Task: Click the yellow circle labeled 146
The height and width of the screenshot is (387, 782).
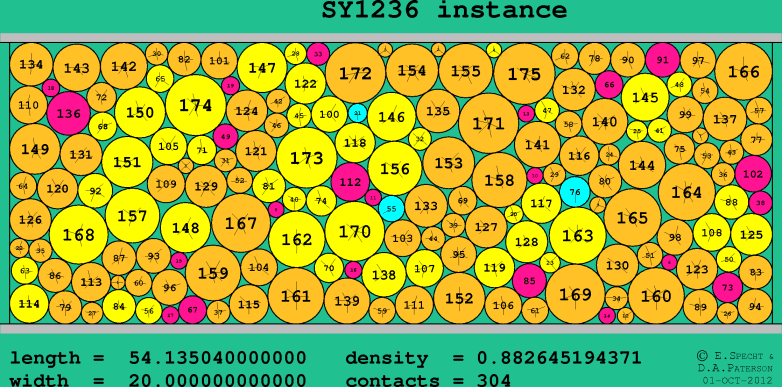Action: (x=391, y=117)
